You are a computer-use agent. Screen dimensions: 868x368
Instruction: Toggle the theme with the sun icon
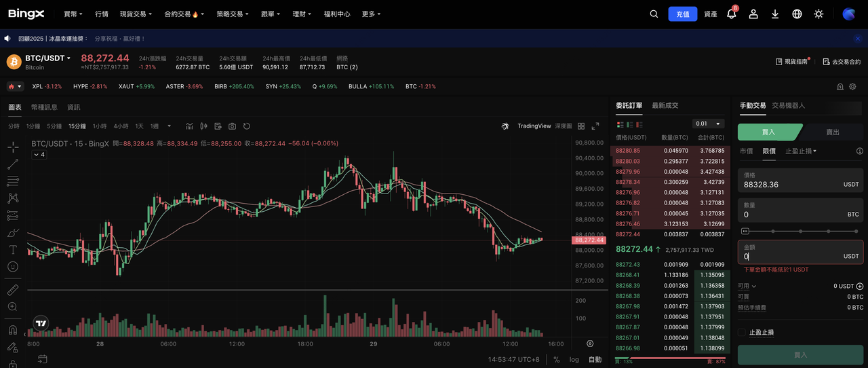pyautogui.click(x=818, y=14)
